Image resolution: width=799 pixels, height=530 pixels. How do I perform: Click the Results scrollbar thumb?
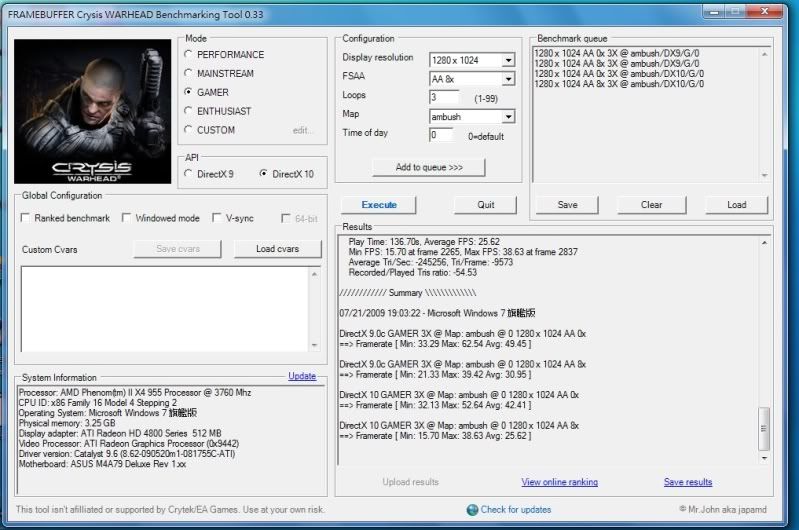[x=764, y=429]
